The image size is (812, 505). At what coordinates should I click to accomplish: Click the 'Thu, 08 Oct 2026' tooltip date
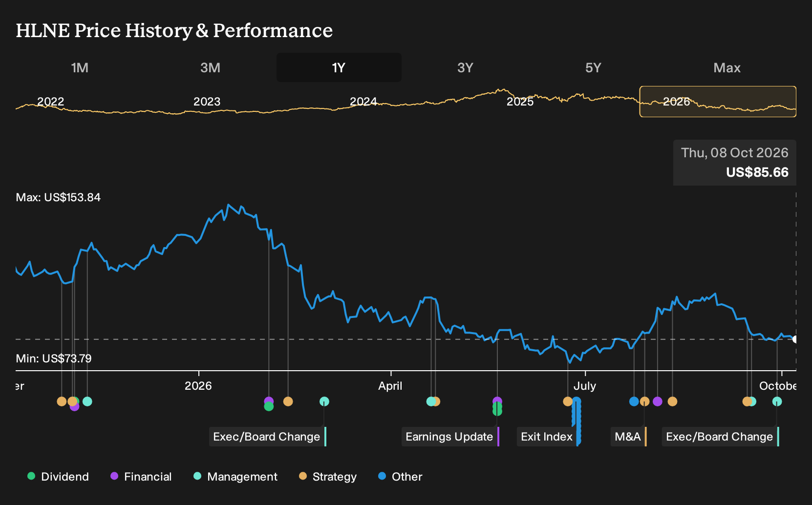(734, 153)
